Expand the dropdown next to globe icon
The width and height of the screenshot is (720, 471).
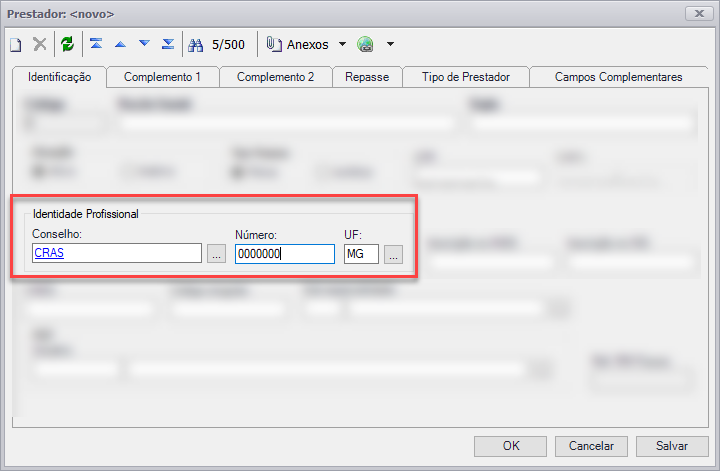pos(390,44)
